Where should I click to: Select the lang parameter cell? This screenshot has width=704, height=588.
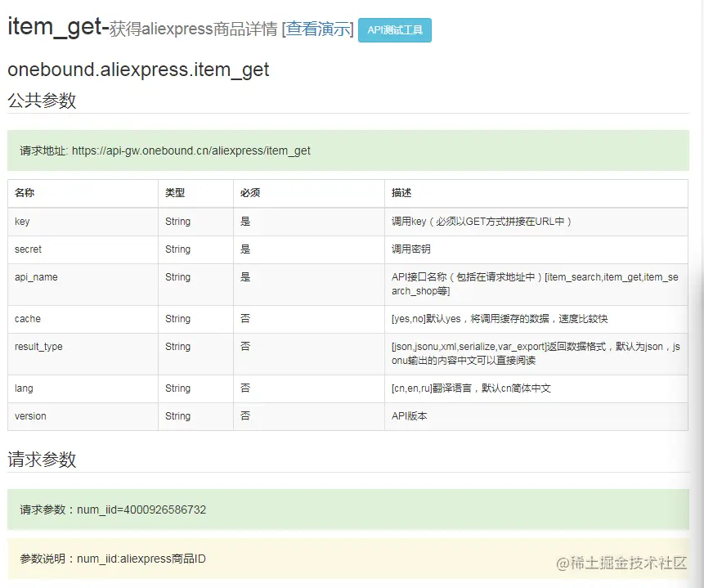(x=83, y=388)
